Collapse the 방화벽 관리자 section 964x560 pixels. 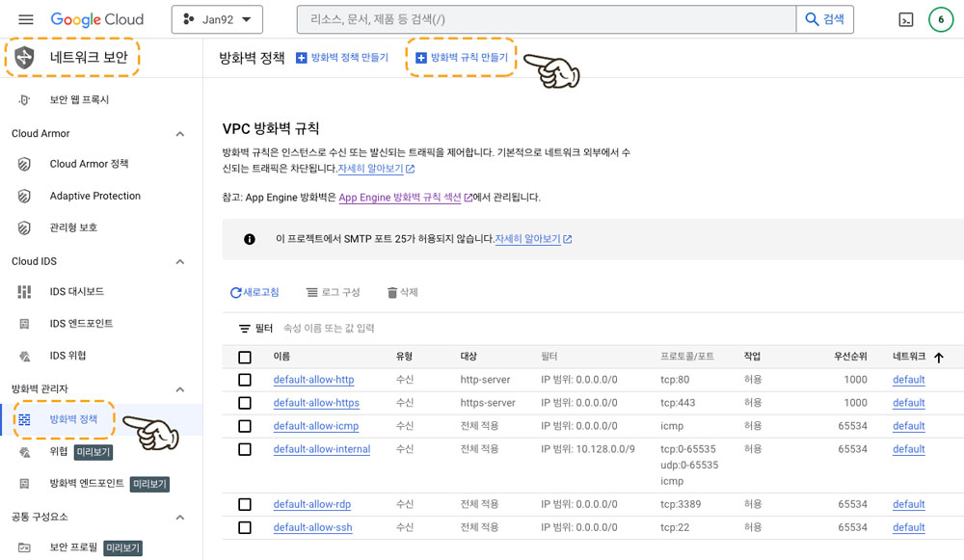pyautogui.click(x=180, y=389)
